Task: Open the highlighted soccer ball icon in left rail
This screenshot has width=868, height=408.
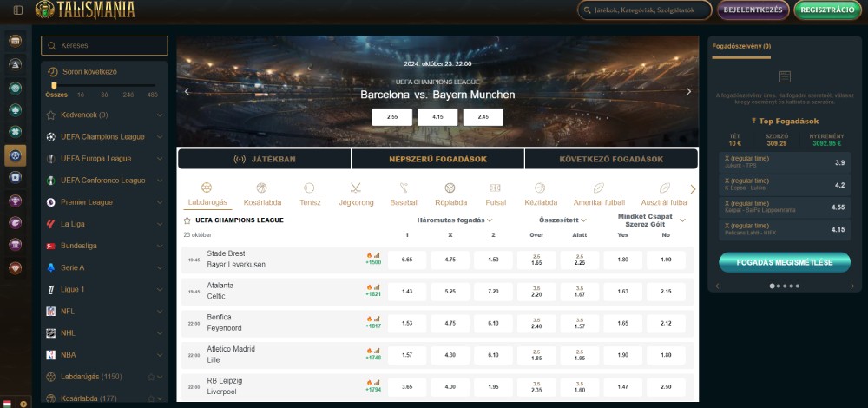Action: [16, 156]
